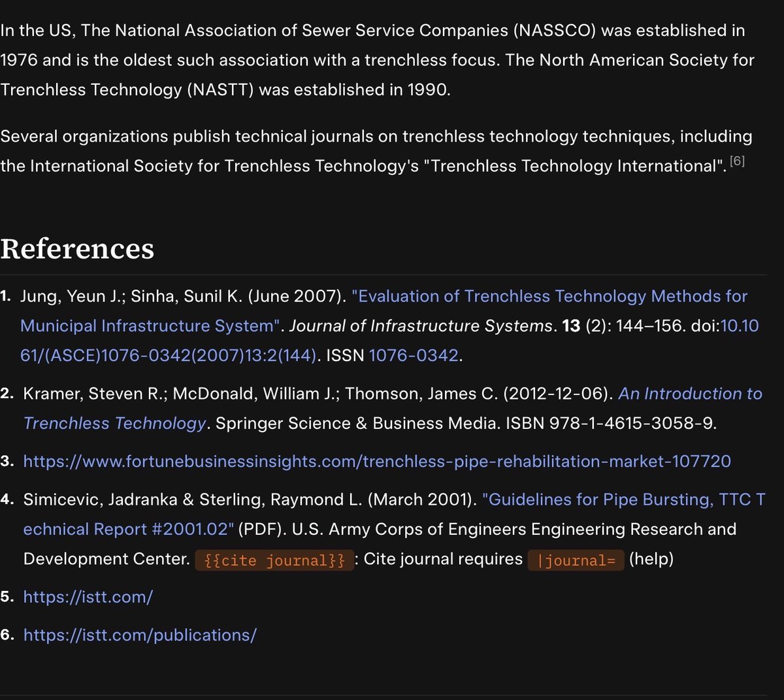Click the {{cite journal}} template tag
The image size is (784, 700).
tap(274, 560)
